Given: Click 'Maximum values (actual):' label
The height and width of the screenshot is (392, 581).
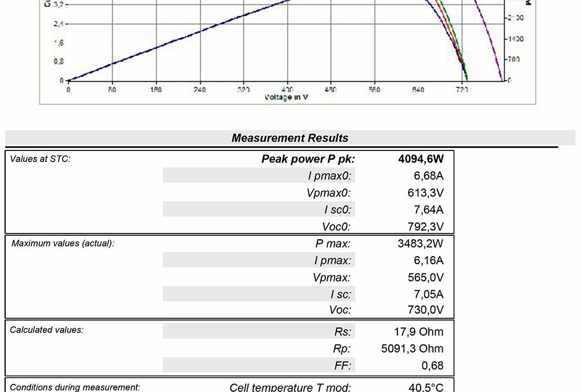Looking at the screenshot, I should (x=63, y=243).
